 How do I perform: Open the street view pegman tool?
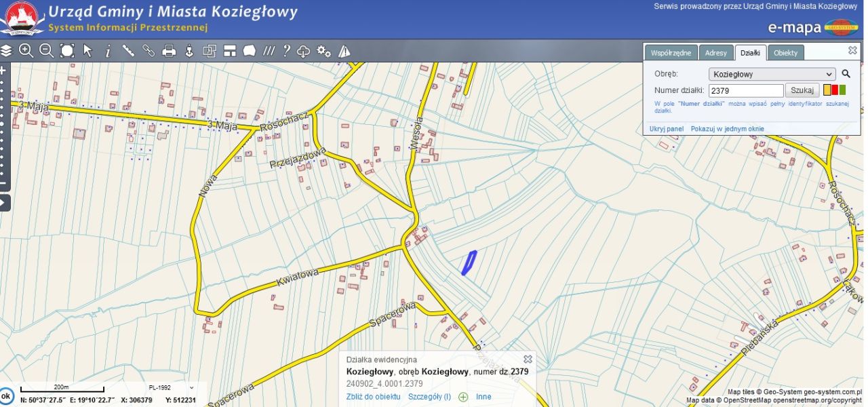click(189, 51)
